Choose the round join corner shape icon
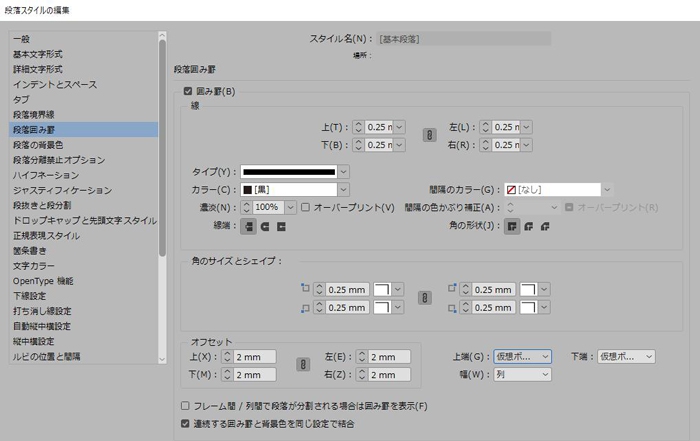 (529, 226)
